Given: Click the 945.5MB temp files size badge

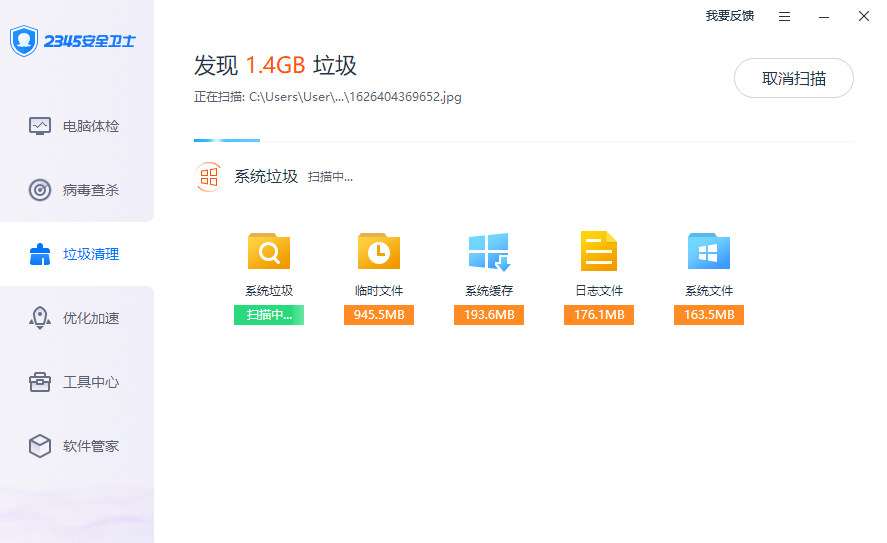Looking at the screenshot, I should [x=379, y=315].
